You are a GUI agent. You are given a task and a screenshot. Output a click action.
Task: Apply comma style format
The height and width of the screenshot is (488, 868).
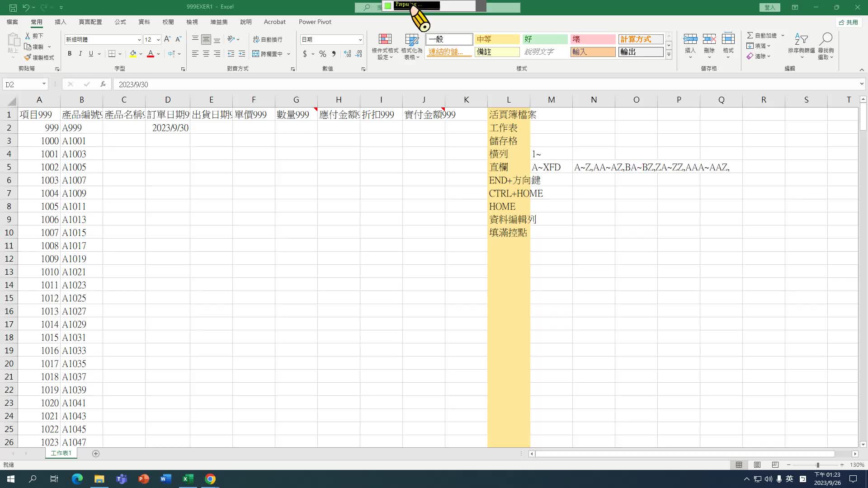pyautogui.click(x=334, y=54)
